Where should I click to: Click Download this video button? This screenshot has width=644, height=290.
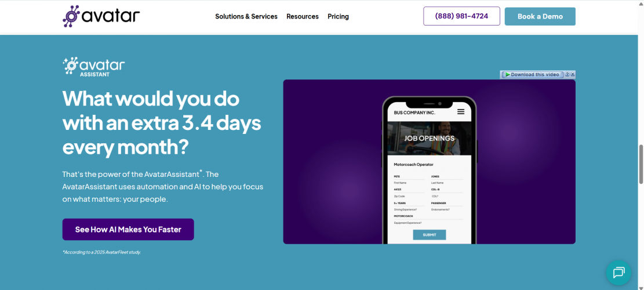click(532, 75)
